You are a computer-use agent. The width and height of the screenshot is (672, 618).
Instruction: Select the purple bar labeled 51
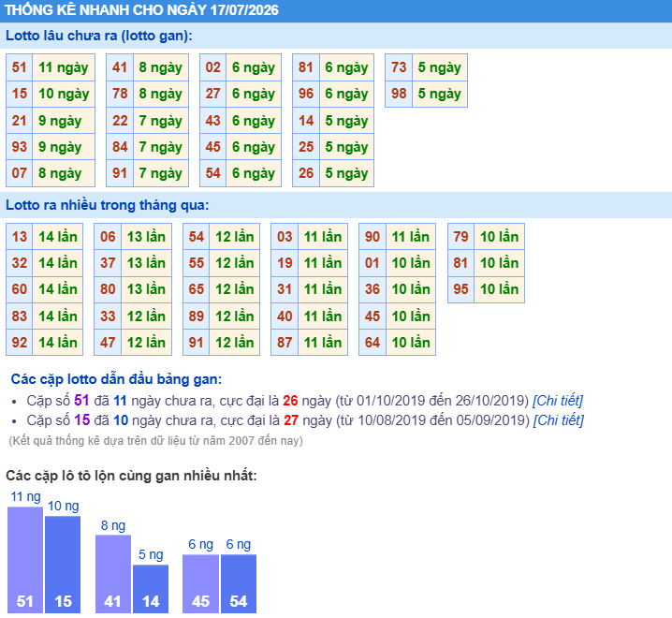coord(25,560)
